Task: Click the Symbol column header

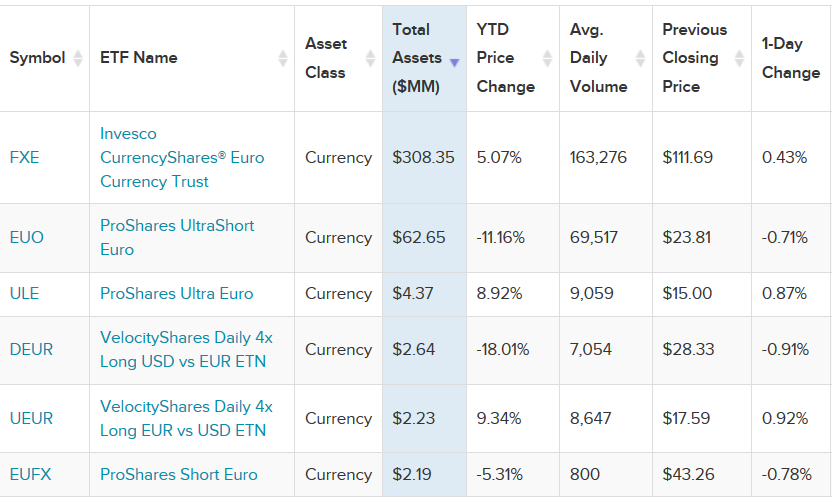Action: tap(45, 58)
